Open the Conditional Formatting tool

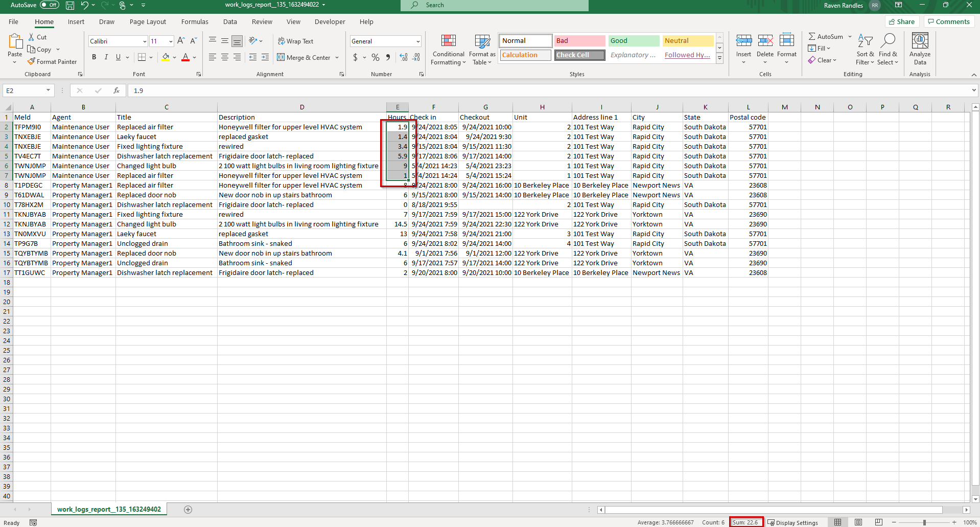[448, 50]
